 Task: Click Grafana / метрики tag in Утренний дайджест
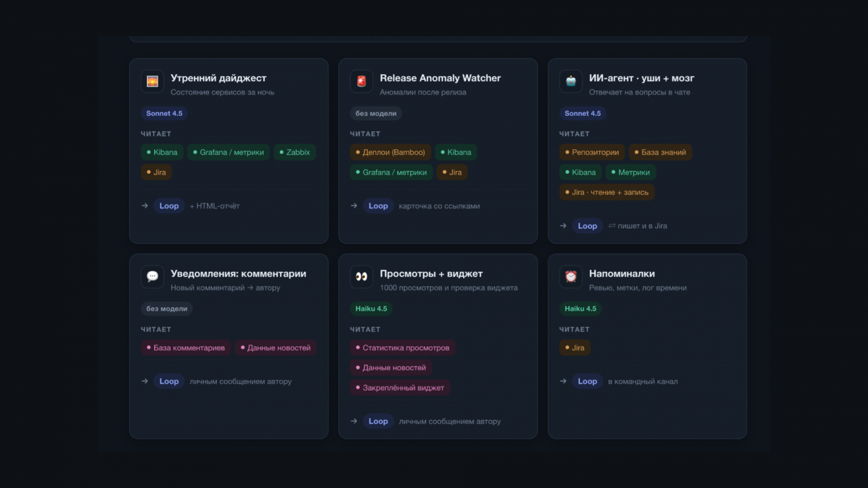(x=229, y=152)
